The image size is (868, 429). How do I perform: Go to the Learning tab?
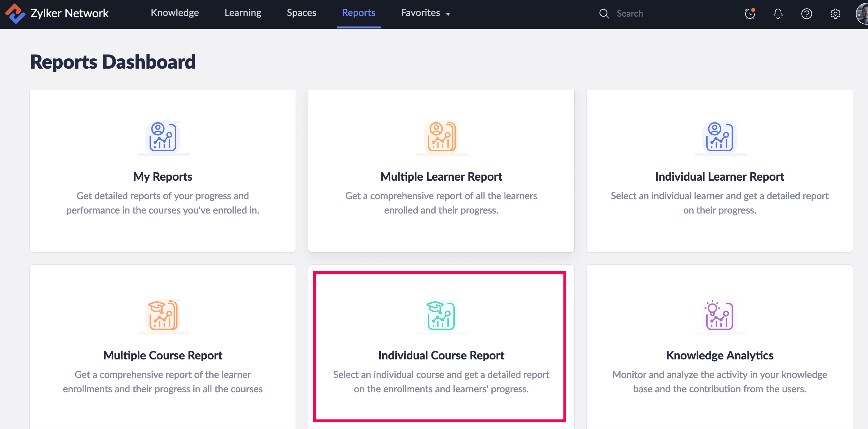click(x=243, y=13)
